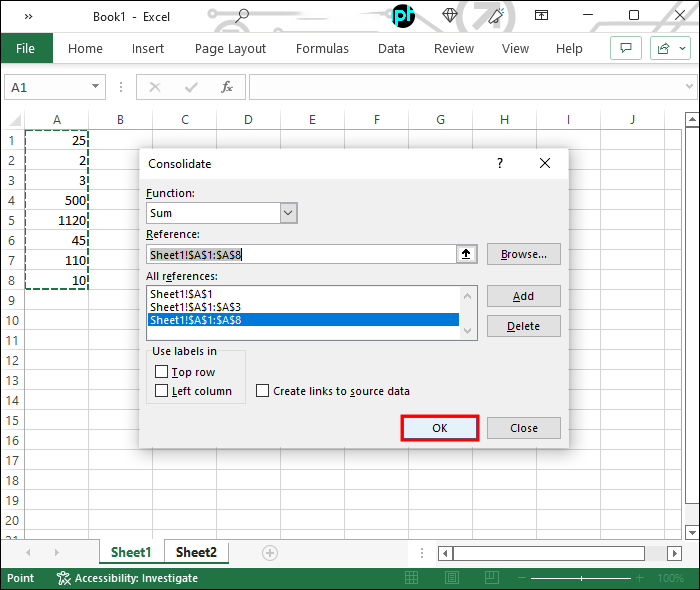This screenshot has width=700, height=590.
Task: Enable the Left column checkbox
Action: coord(161,391)
